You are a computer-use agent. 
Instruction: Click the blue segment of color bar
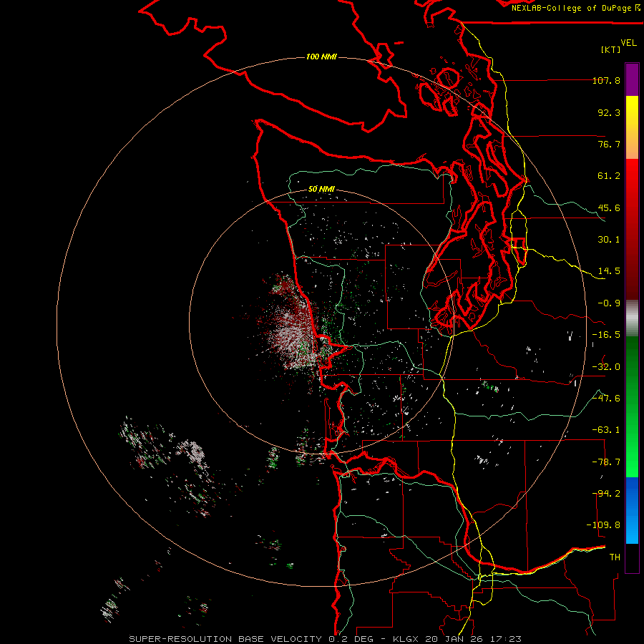(x=632, y=510)
